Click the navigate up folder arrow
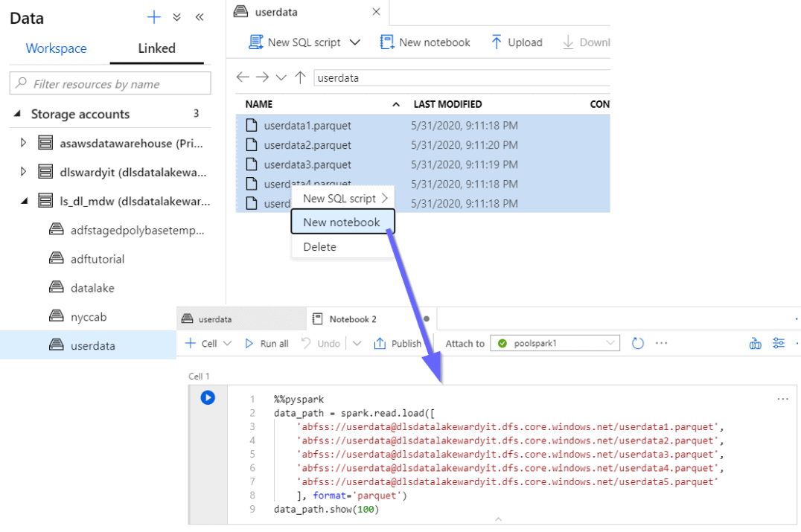The height and width of the screenshot is (532, 801). point(301,77)
